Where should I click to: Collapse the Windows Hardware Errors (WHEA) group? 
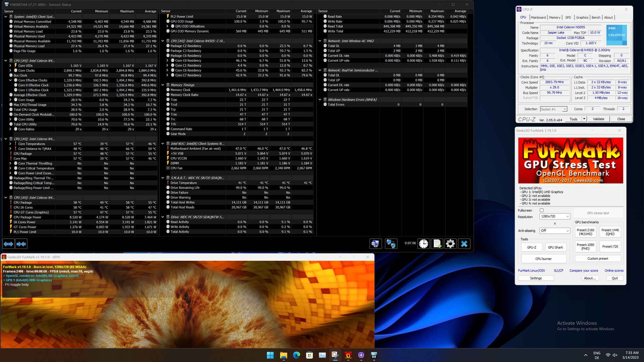(x=320, y=100)
